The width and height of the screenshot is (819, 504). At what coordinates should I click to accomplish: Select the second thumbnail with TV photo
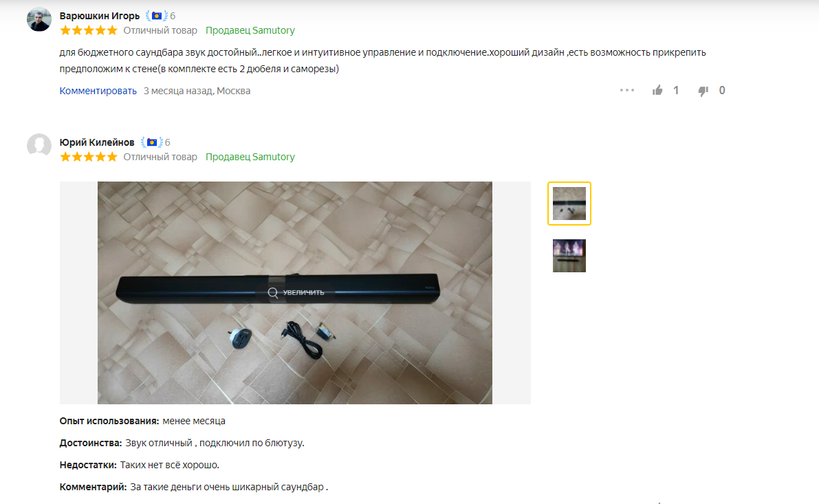coord(569,256)
